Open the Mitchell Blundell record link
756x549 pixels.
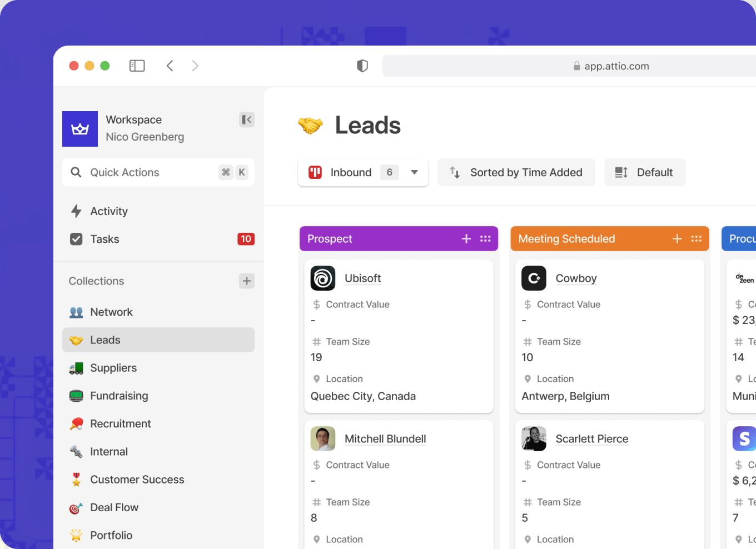[385, 439]
